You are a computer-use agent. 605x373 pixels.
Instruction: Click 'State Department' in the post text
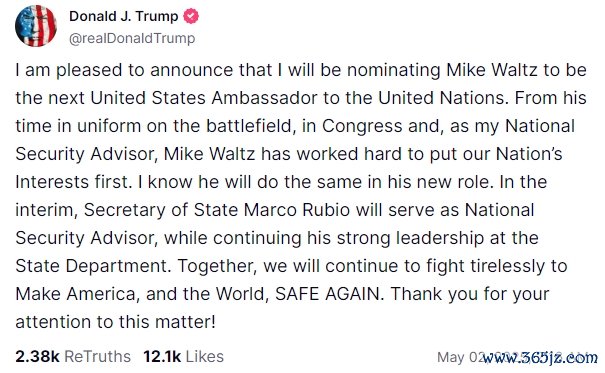[91, 266]
